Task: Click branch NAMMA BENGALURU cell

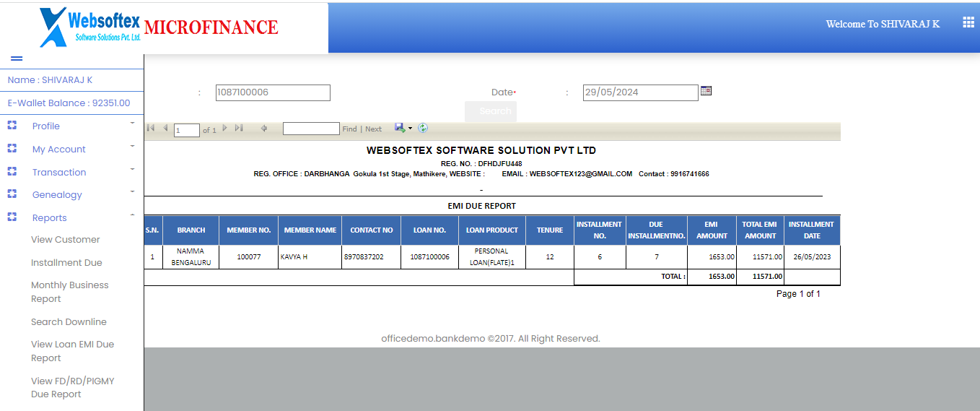Action: pyautogui.click(x=191, y=256)
